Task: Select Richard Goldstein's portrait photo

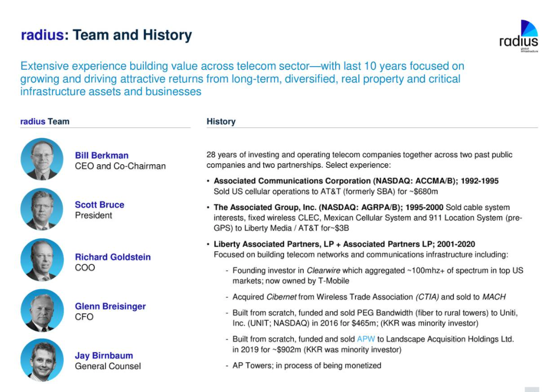Action: pos(42,260)
